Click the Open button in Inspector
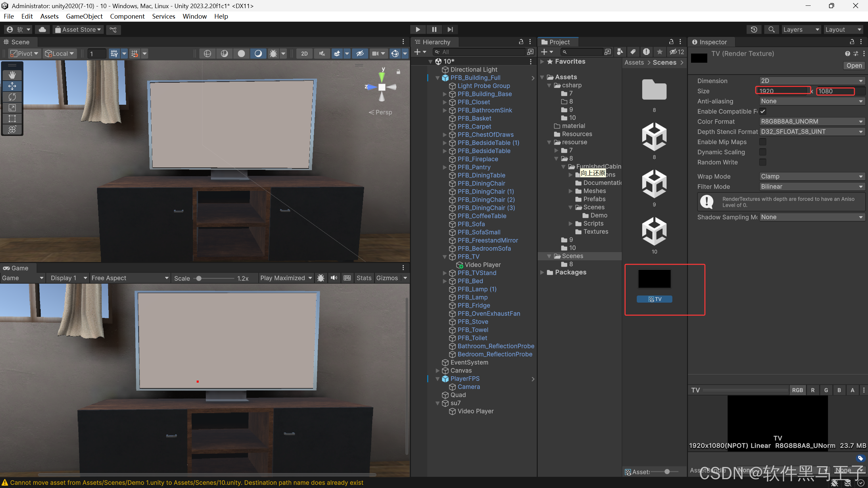 coord(854,66)
